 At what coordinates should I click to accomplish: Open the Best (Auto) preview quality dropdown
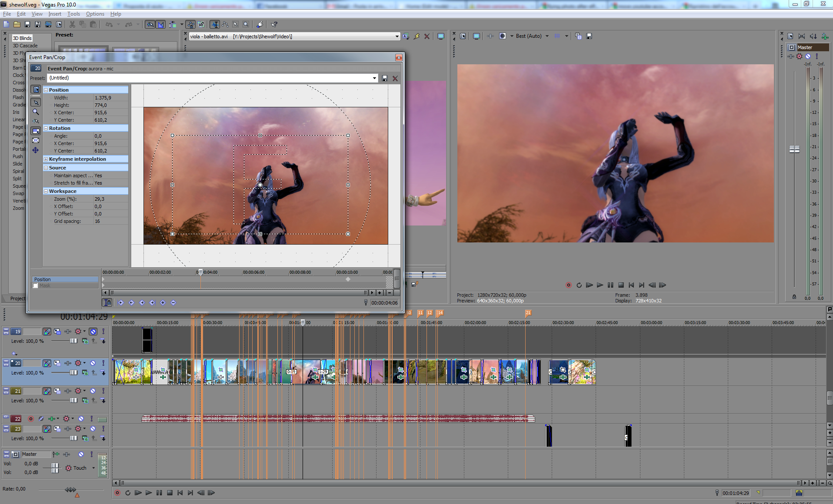(547, 36)
